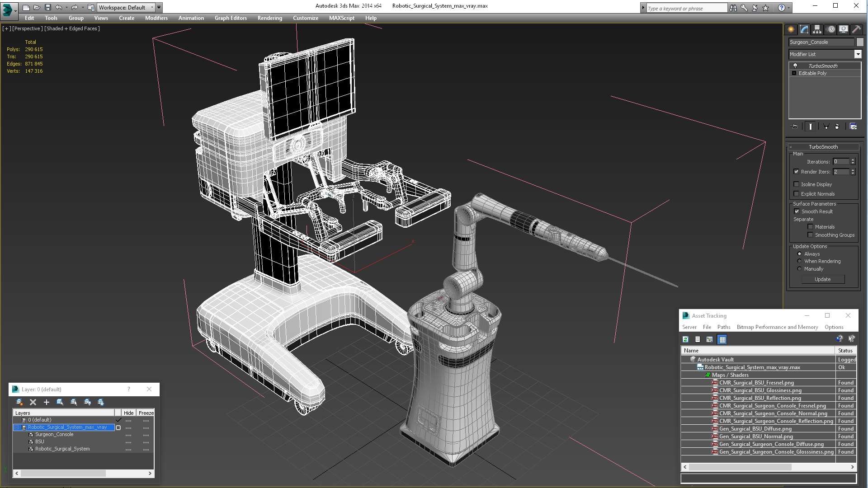Screen dimensions: 868x488
Task: Click Configure Modifier Sets icon
Action: [853, 127]
